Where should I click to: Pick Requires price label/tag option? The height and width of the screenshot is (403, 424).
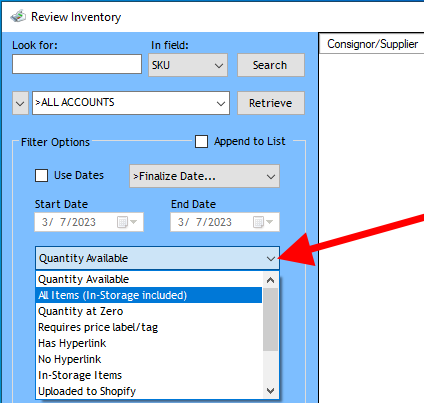tap(149, 327)
